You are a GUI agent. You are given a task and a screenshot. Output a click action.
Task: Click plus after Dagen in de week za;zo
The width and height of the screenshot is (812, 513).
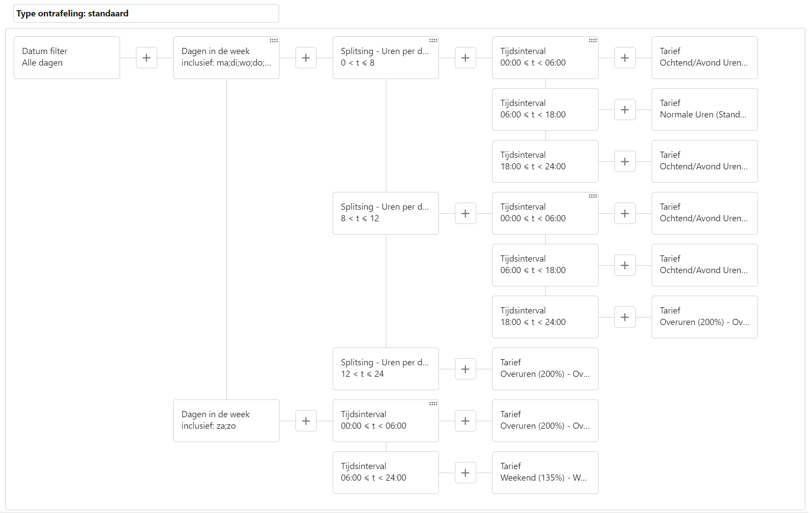coord(306,421)
